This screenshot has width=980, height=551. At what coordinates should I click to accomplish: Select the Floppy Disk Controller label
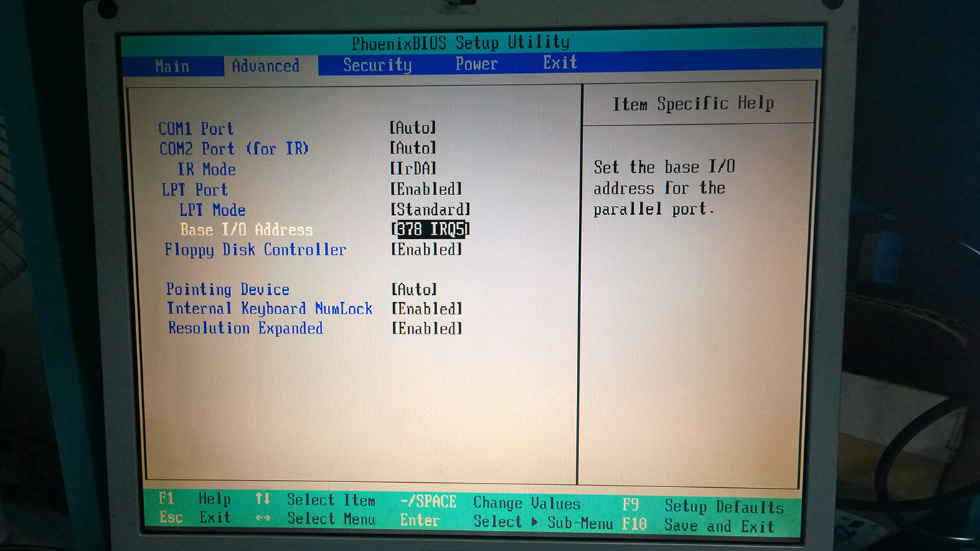click(255, 250)
